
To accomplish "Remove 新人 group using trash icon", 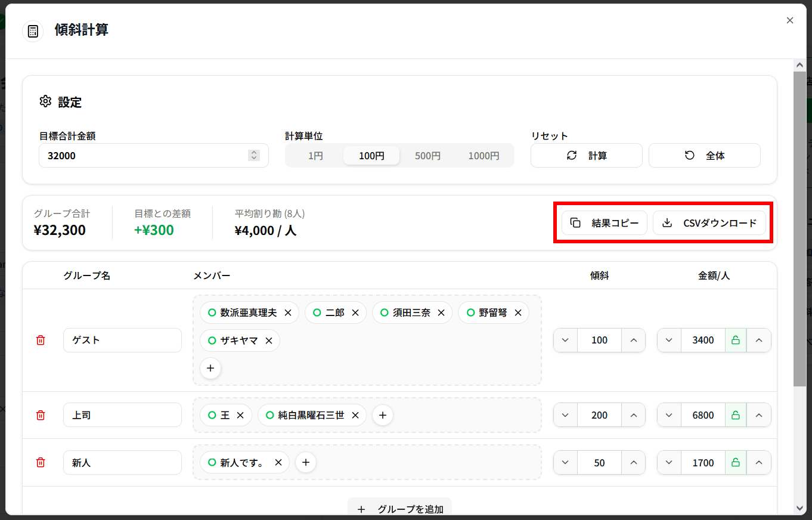I will [41, 462].
